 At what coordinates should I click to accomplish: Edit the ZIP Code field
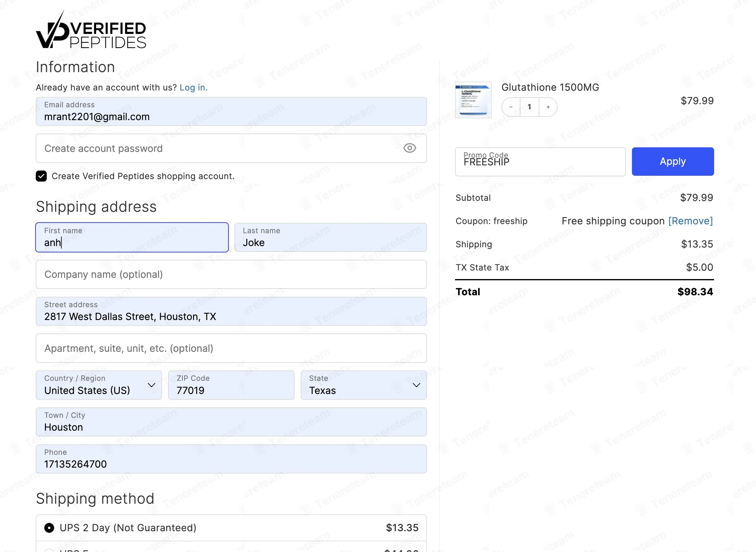click(x=231, y=385)
